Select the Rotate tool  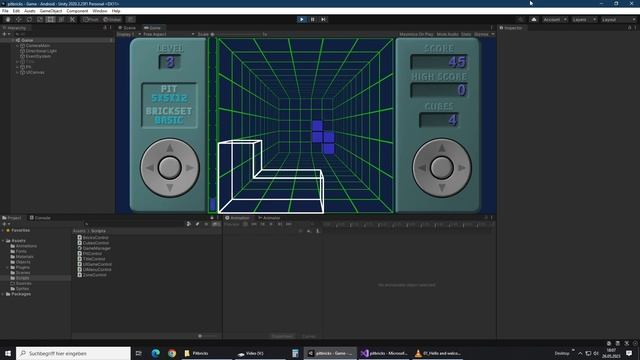click(x=29, y=19)
